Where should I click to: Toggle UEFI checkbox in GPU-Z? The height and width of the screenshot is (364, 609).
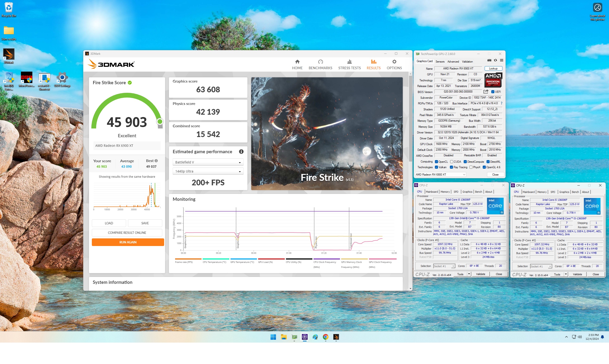493,92
